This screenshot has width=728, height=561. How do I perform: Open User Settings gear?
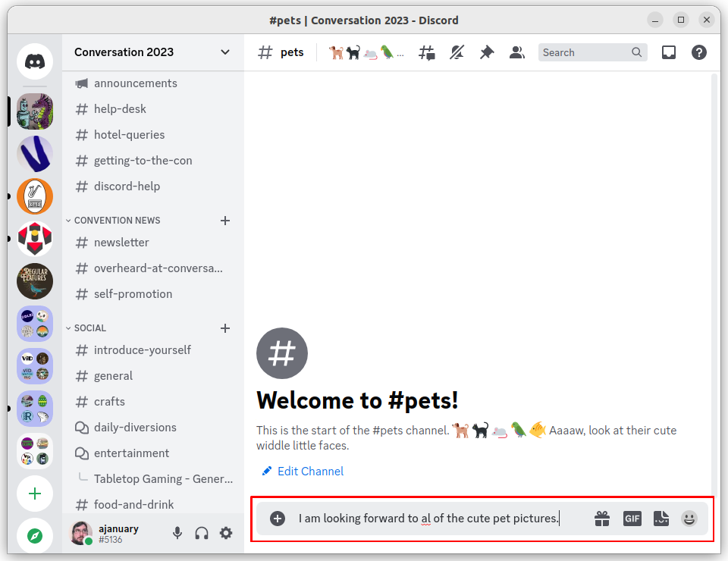[226, 533]
